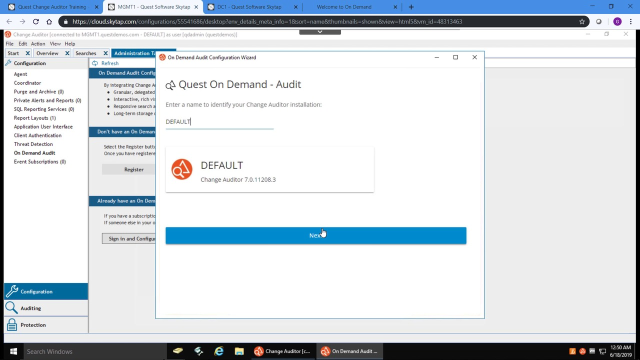Image resolution: width=640 pixels, height=360 pixels.
Task: Select Client Authentication item
Action: 38,136
